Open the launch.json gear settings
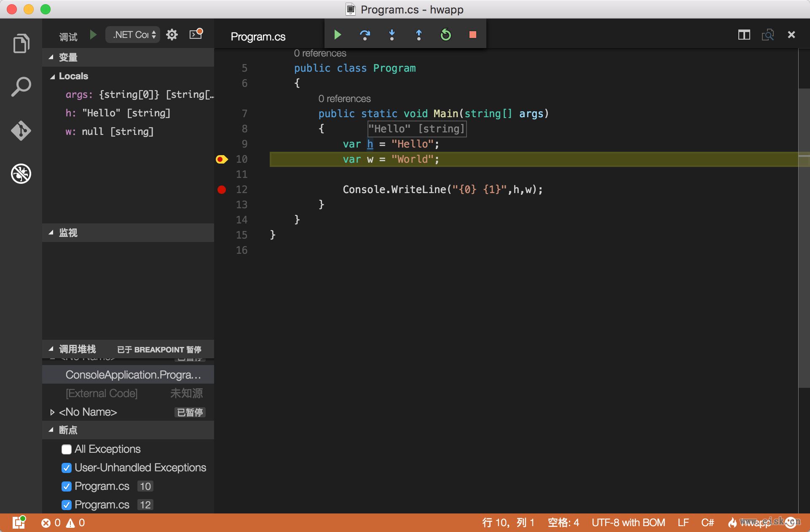This screenshot has height=532, width=810. [x=172, y=35]
